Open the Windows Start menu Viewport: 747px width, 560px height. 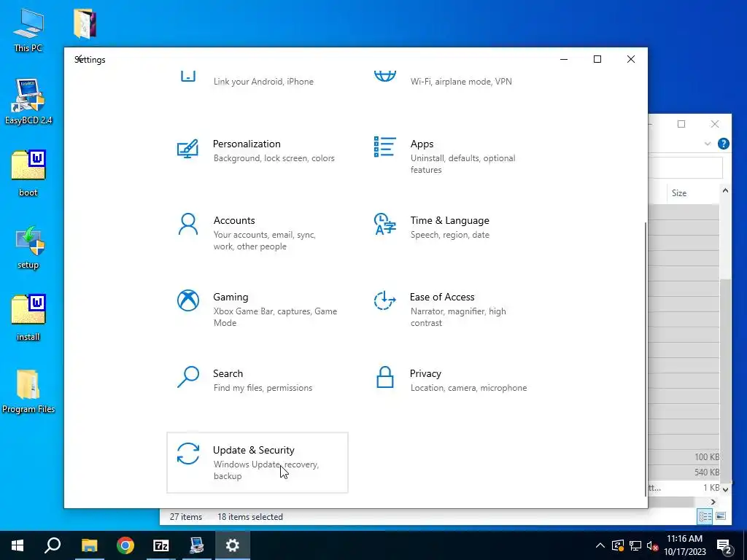(x=18, y=545)
